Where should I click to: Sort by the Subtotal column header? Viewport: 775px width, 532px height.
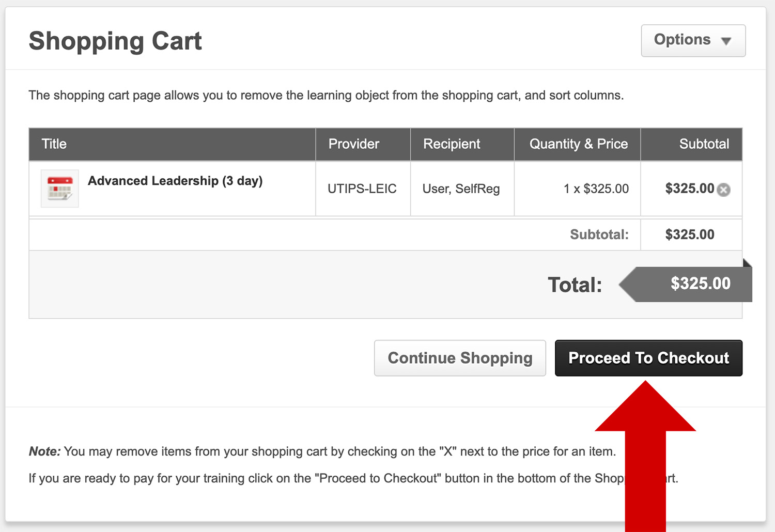705,144
